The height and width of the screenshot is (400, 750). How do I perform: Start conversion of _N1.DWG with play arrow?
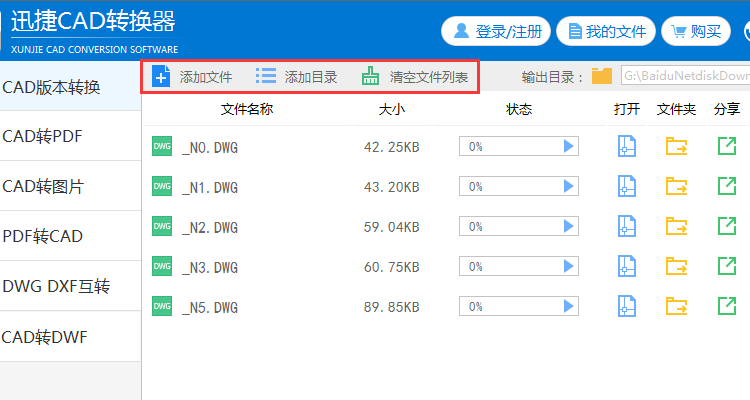tap(568, 186)
